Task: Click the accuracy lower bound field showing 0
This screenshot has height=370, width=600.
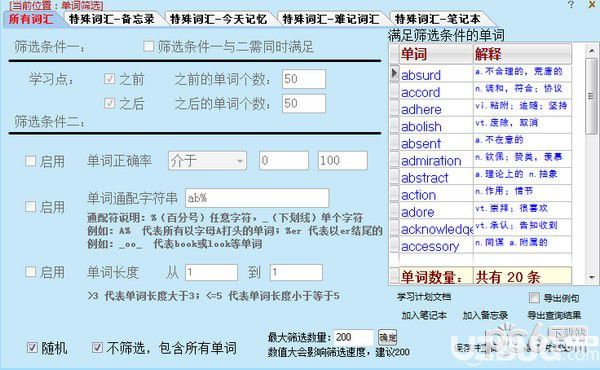Action: [x=284, y=161]
